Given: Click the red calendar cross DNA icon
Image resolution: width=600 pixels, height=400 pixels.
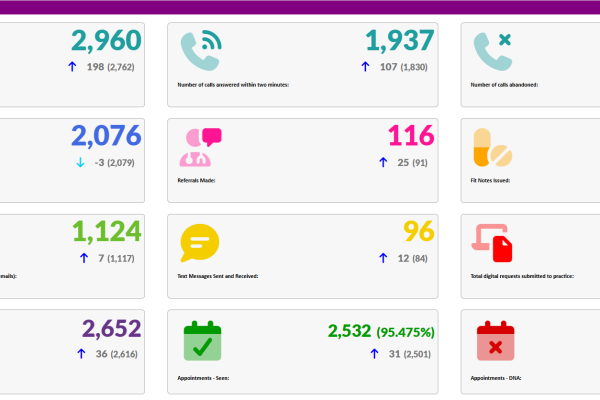Looking at the screenshot, I should point(492,340).
